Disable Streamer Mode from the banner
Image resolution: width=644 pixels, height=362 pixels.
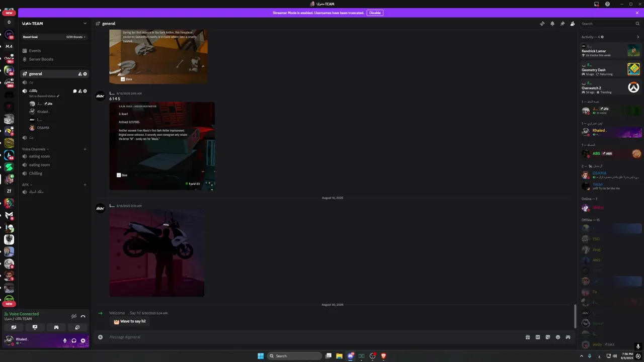pos(375,13)
